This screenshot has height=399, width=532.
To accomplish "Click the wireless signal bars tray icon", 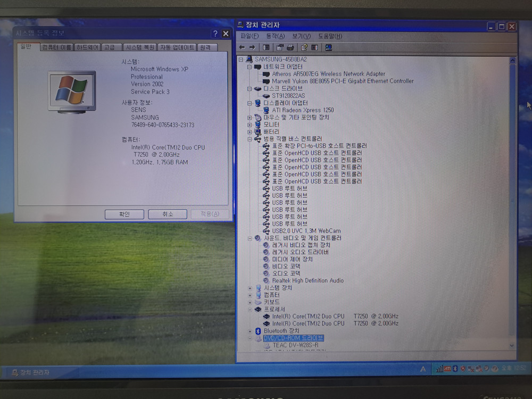I will pyautogui.click(x=439, y=369).
